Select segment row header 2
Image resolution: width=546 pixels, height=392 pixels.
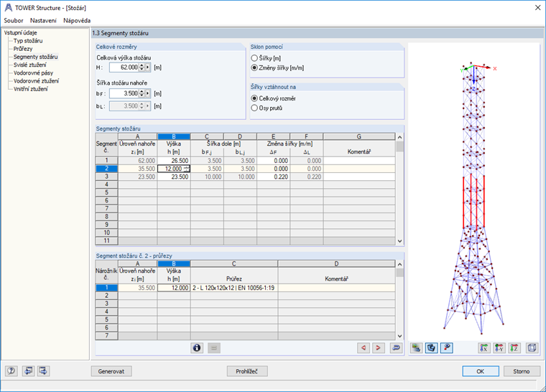point(106,169)
